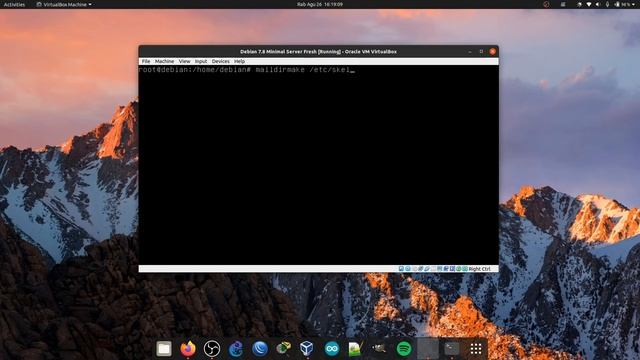
Task: Open the Input menu
Action: point(201,61)
